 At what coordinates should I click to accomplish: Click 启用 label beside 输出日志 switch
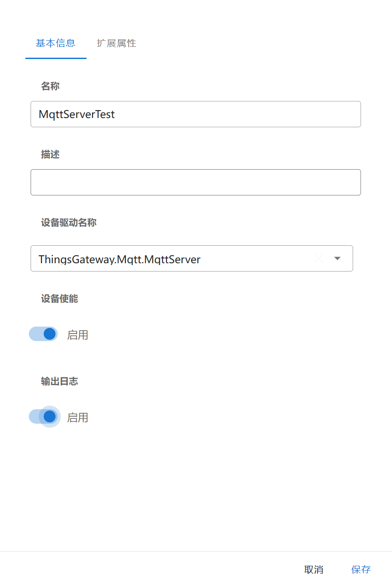click(78, 418)
